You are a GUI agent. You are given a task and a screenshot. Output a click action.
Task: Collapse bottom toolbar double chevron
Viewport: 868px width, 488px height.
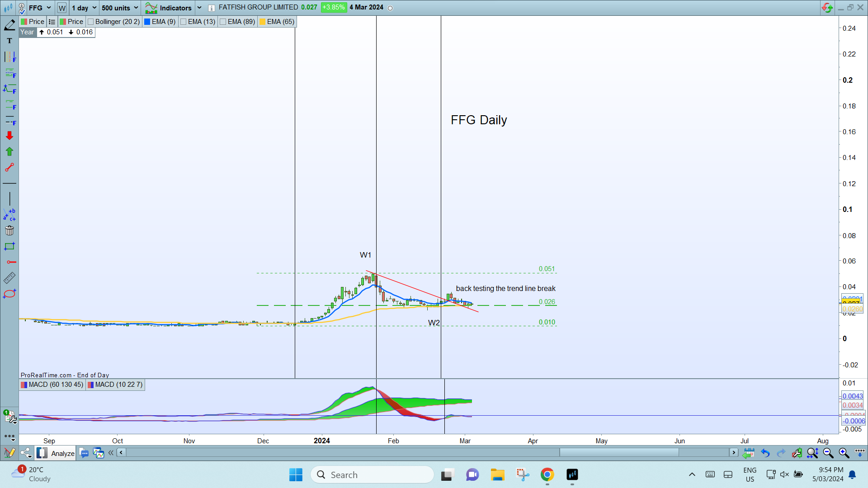(111, 453)
